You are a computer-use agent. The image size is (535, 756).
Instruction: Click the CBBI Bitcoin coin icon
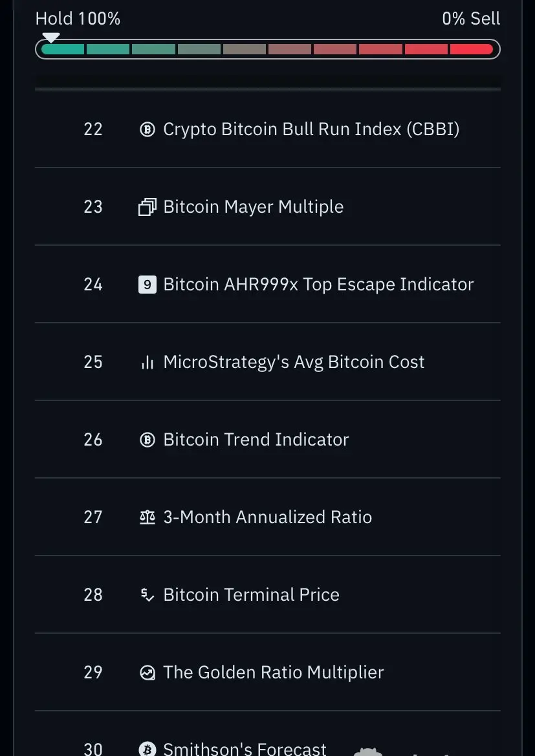[147, 129]
